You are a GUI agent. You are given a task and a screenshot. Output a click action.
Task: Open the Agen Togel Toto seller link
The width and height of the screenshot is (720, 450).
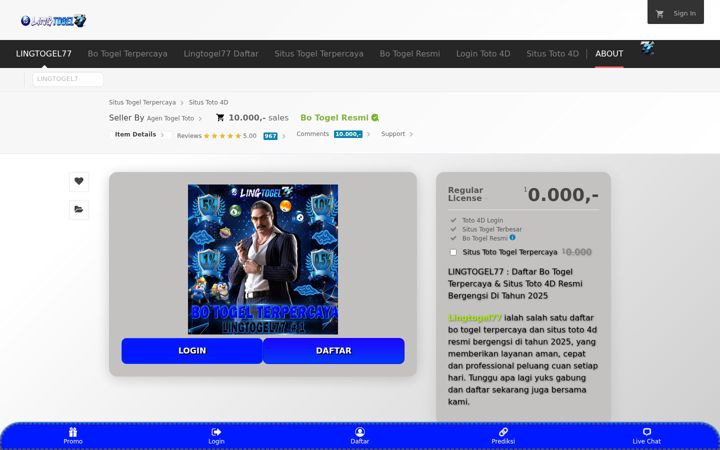tap(170, 118)
